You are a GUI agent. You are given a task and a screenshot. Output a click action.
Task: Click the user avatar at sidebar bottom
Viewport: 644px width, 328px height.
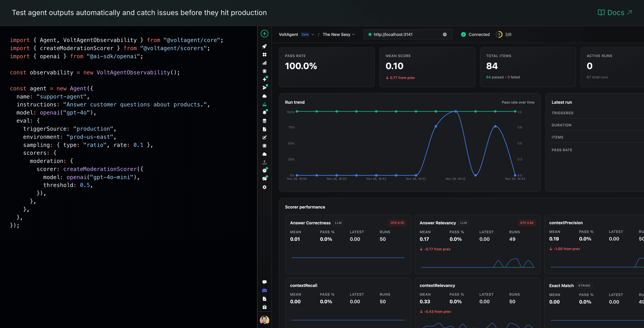[264, 320]
